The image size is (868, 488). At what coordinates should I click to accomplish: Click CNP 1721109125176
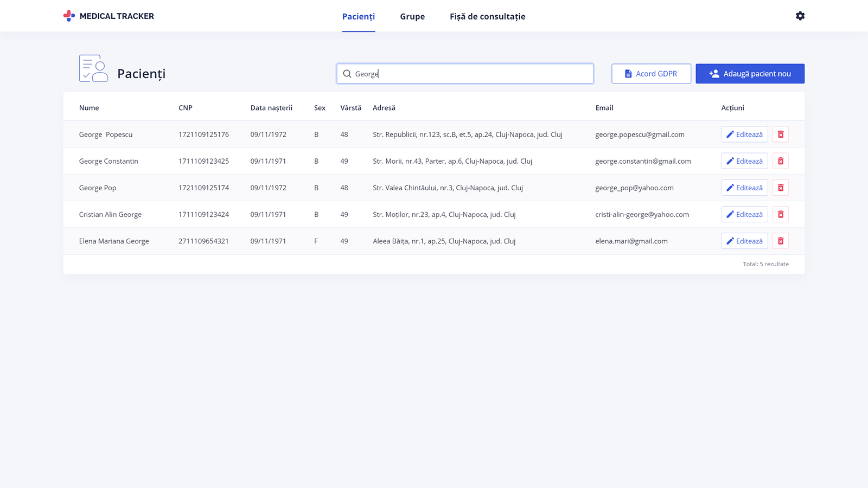[203, 134]
